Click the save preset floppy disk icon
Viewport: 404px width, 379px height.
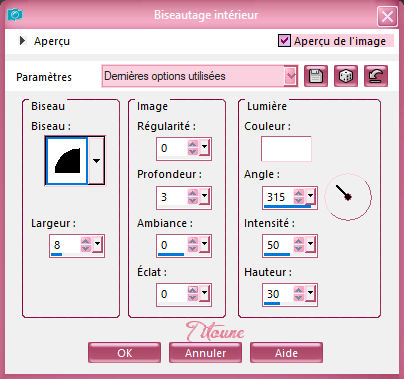point(316,76)
